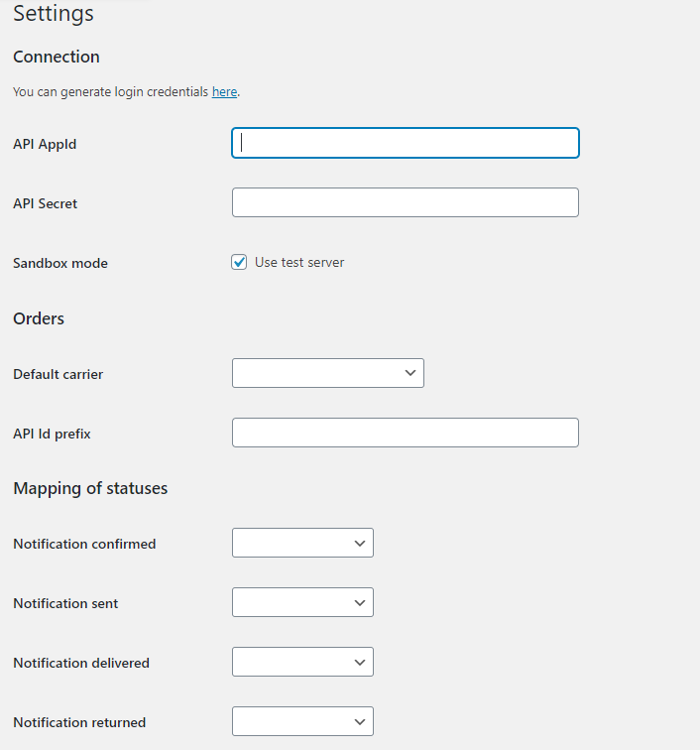This screenshot has width=700, height=750.
Task: Click the 'Orders' section heading
Action: point(39,318)
